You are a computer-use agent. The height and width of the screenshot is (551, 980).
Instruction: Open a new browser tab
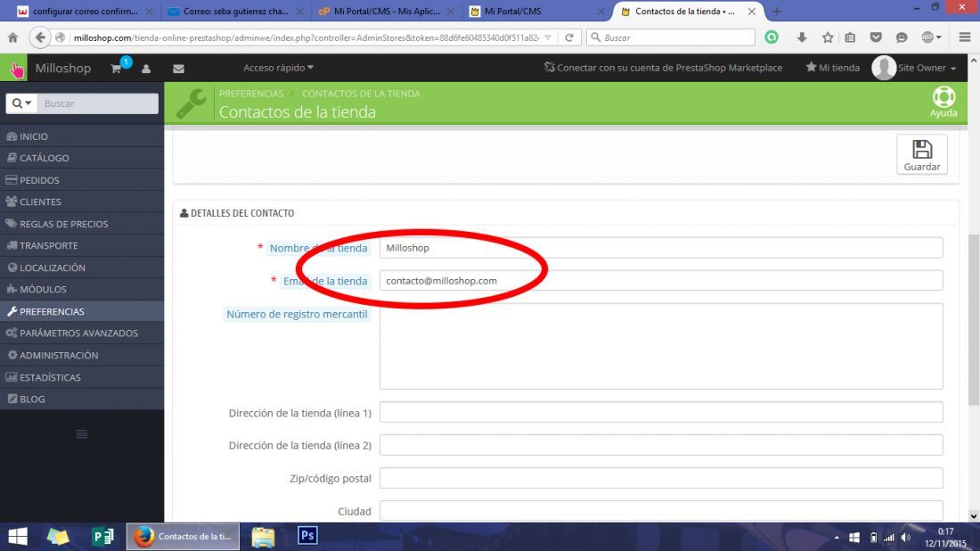coord(777,12)
